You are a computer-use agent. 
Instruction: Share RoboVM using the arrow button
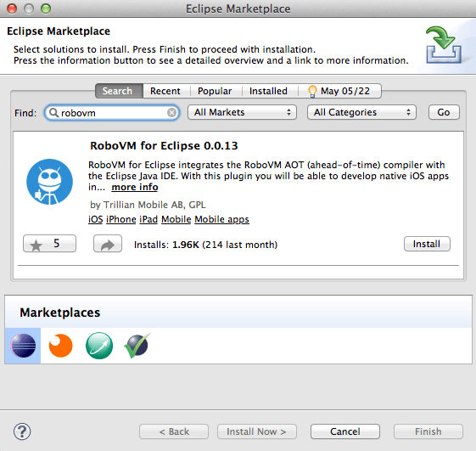click(x=108, y=244)
